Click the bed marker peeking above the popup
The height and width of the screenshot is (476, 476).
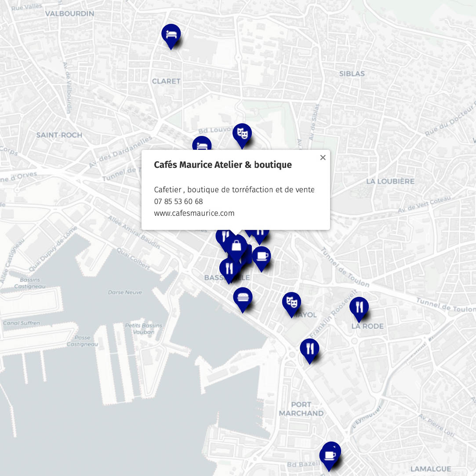(x=202, y=143)
